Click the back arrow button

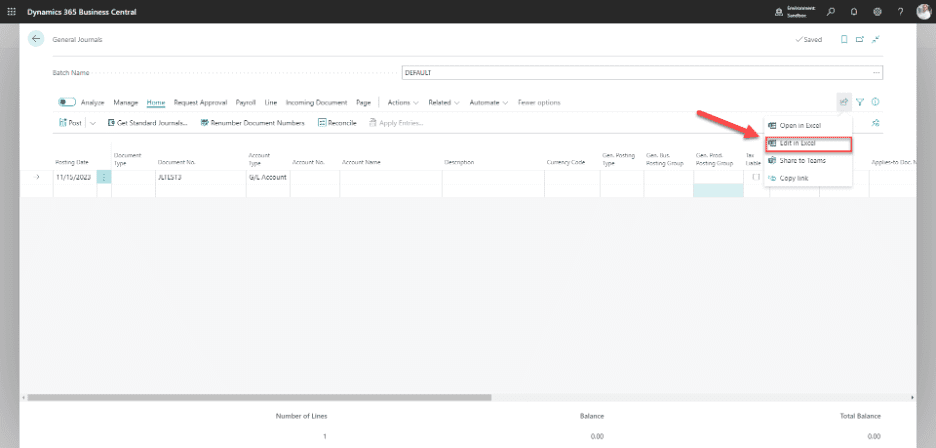(x=37, y=39)
